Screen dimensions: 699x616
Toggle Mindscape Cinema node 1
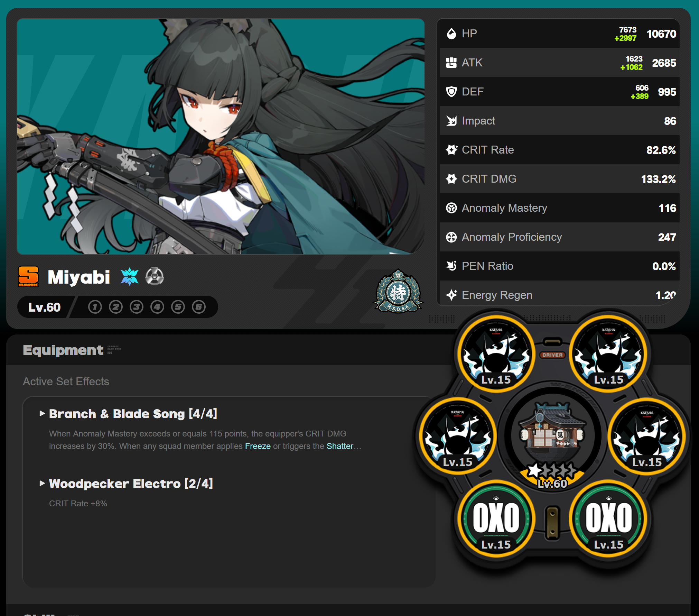[95, 307]
